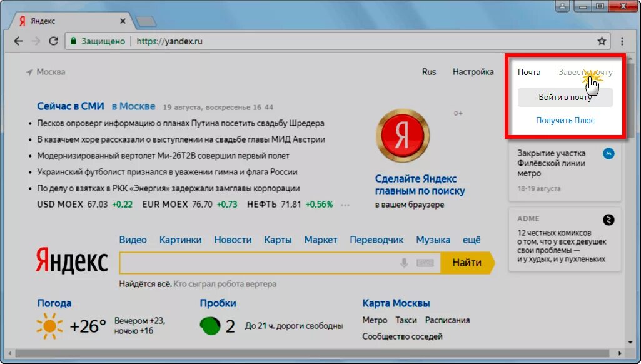Click the browser forward arrow

pos(36,41)
